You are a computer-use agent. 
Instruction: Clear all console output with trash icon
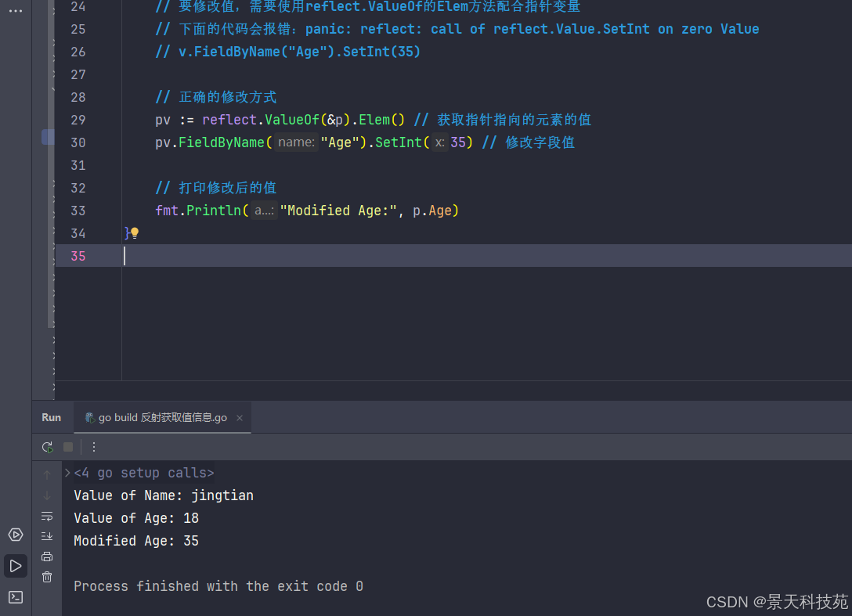pos(47,577)
